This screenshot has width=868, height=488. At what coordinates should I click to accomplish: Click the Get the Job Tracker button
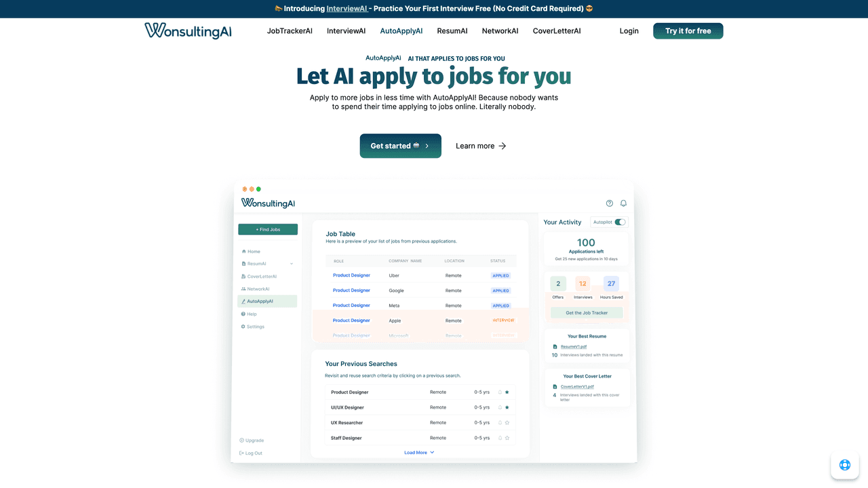[587, 313]
